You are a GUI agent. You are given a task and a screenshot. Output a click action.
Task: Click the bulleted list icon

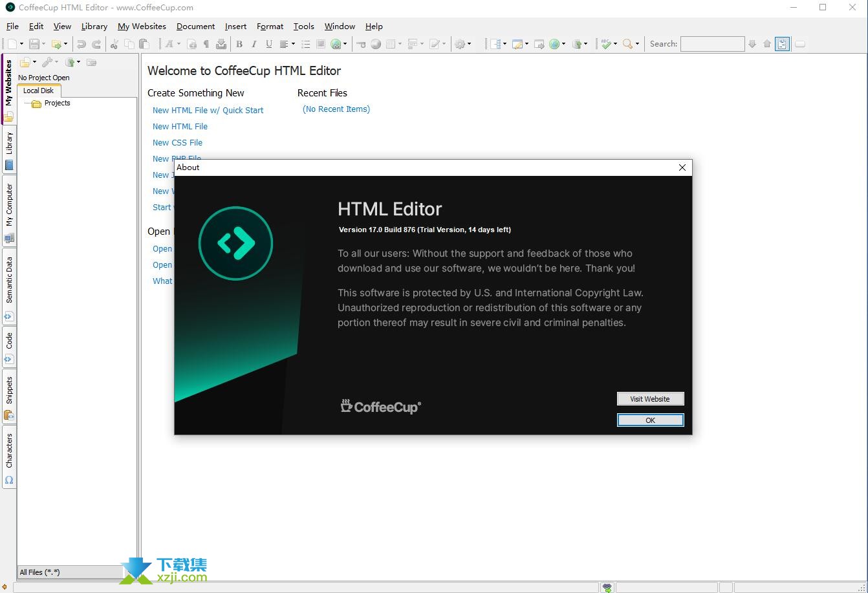306,44
